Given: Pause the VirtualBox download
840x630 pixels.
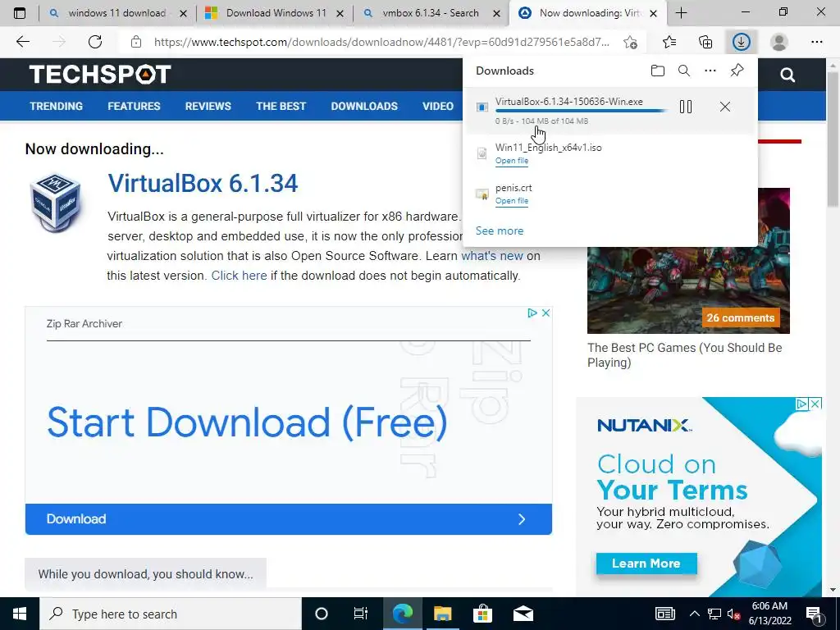Looking at the screenshot, I should coord(686,107).
